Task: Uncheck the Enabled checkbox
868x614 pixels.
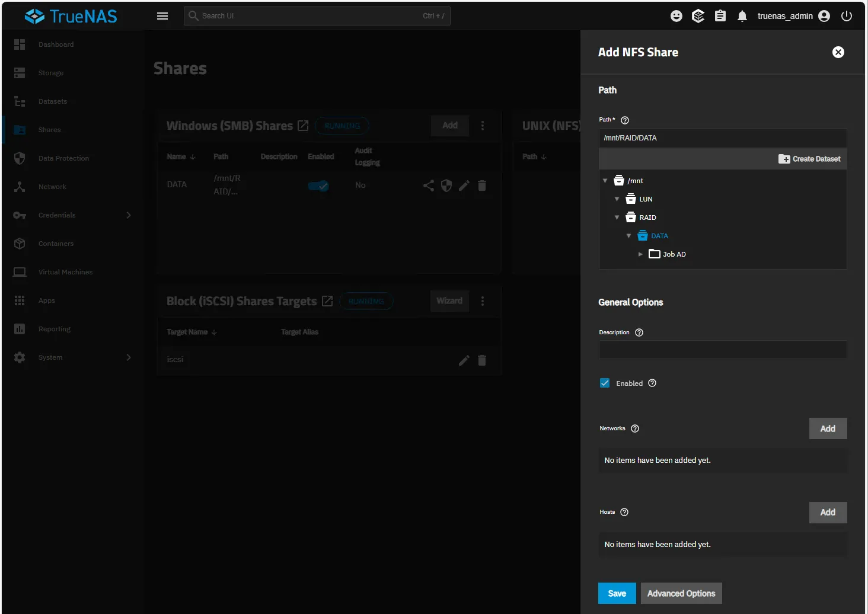Action: pos(605,383)
